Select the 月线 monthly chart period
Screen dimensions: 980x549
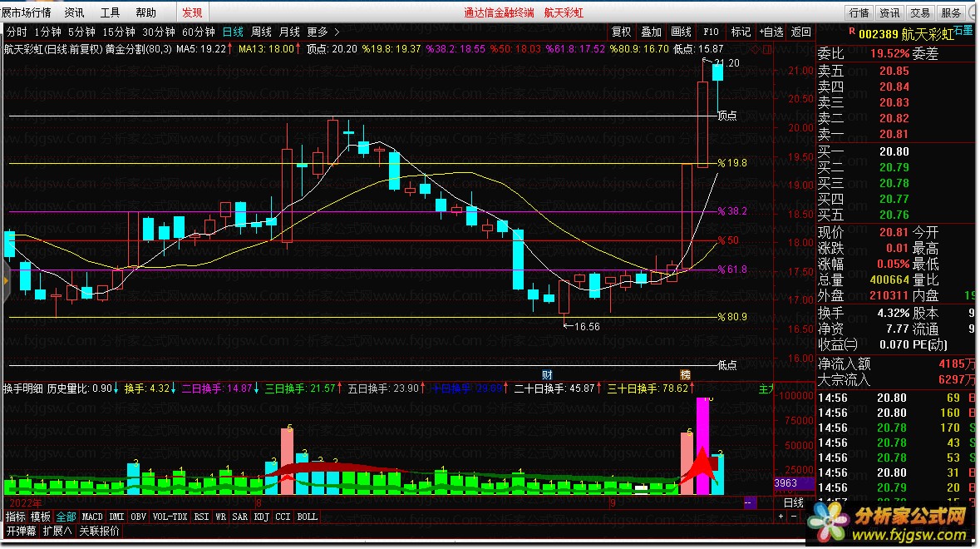click(x=289, y=32)
